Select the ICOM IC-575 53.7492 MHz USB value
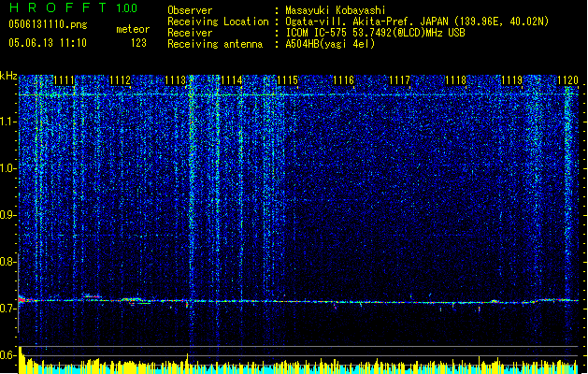 click(x=375, y=33)
